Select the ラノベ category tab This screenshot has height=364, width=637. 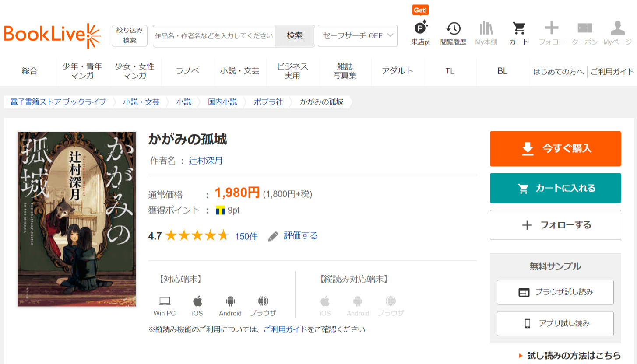187,71
